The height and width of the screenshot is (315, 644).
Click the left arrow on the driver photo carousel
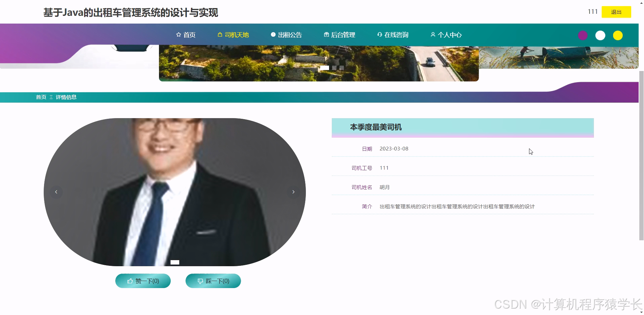[56, 192]
